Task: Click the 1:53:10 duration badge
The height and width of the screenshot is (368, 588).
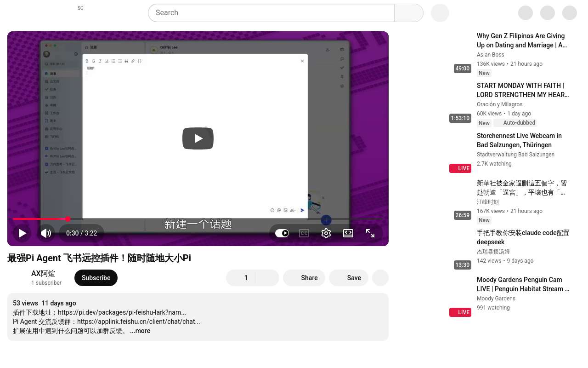Action: [460, 118]
